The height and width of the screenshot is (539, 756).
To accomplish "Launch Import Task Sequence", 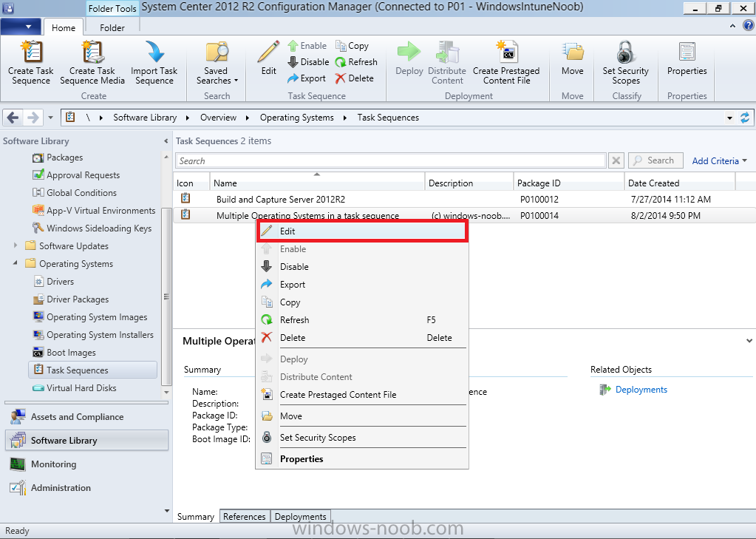I will click(154, 63).
